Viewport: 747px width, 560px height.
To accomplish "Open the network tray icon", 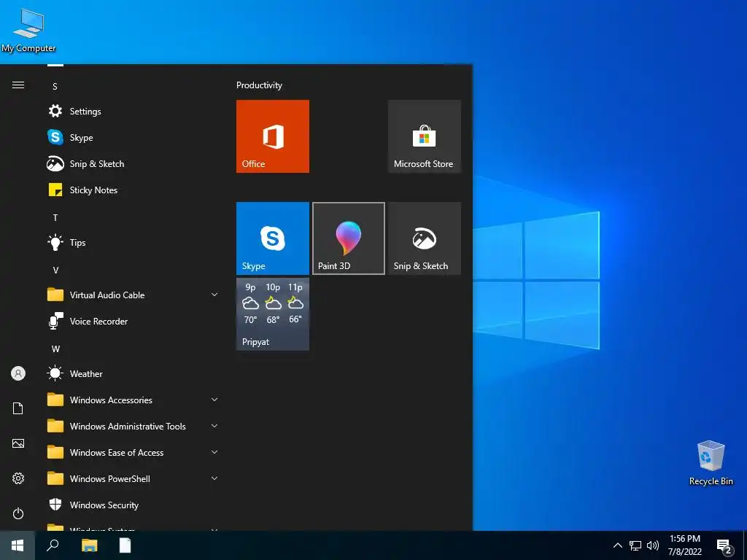I will [635, 545].
